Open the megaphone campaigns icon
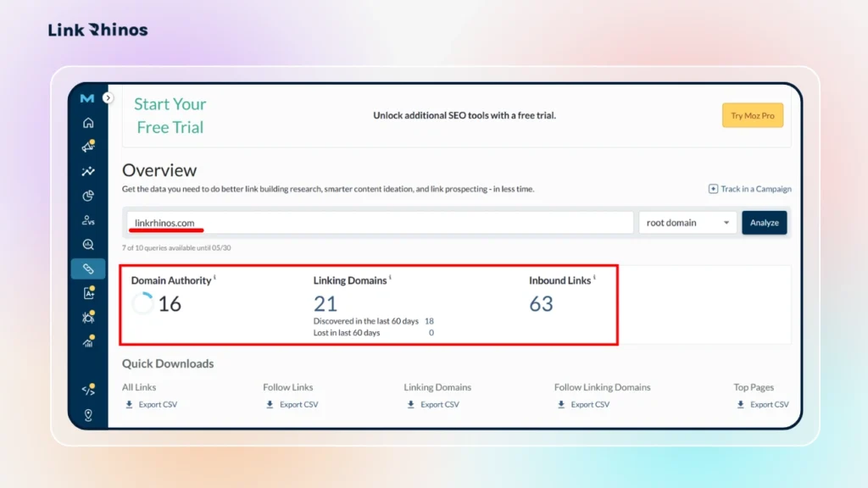Image resolution: width=868 pixels, height=488 pixels. click(88, 147)
